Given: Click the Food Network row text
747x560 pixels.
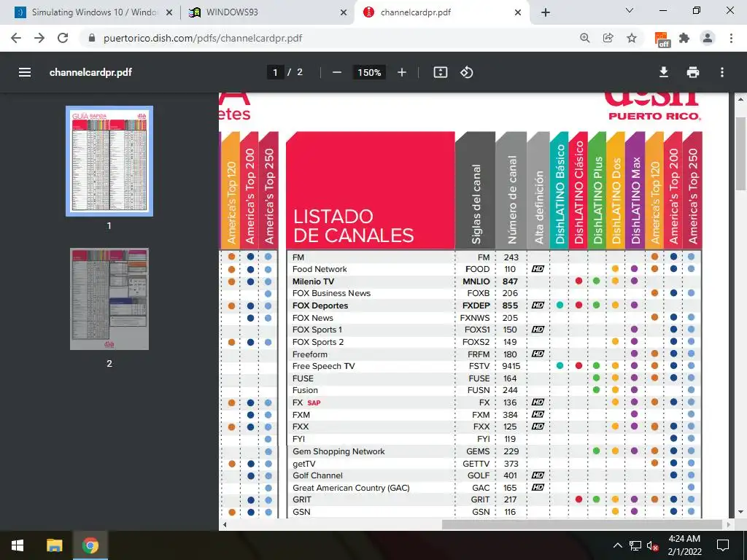Looking at the screenshot, I should point(320,269).
